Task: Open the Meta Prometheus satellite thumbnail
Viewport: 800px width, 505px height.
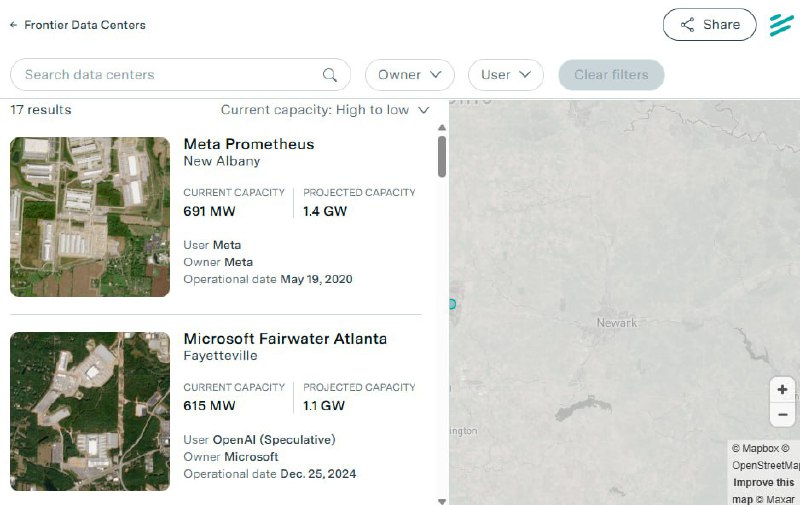Action: click(90, 217)
